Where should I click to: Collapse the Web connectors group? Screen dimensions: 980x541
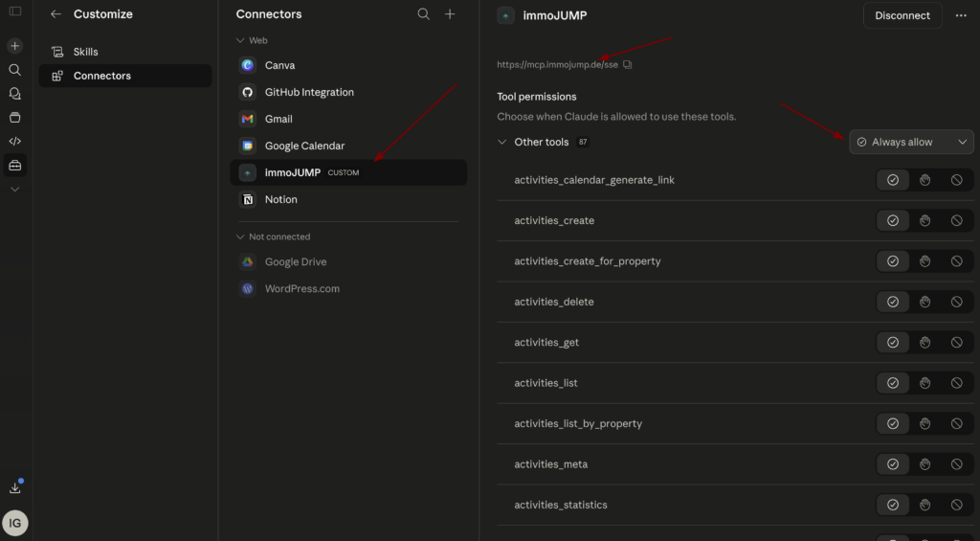pyautogui.click(x=241, y=41)
